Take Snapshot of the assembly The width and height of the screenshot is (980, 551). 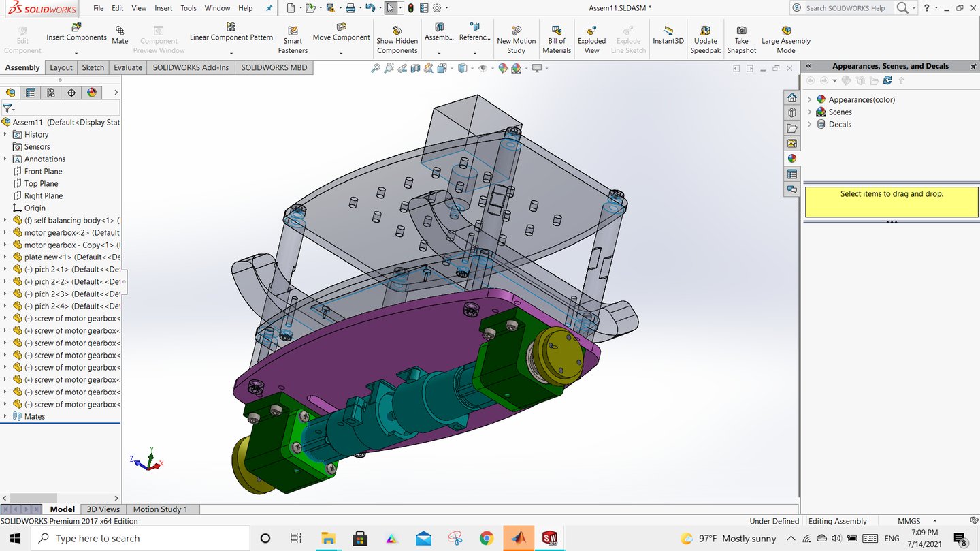tap(741, 40)
